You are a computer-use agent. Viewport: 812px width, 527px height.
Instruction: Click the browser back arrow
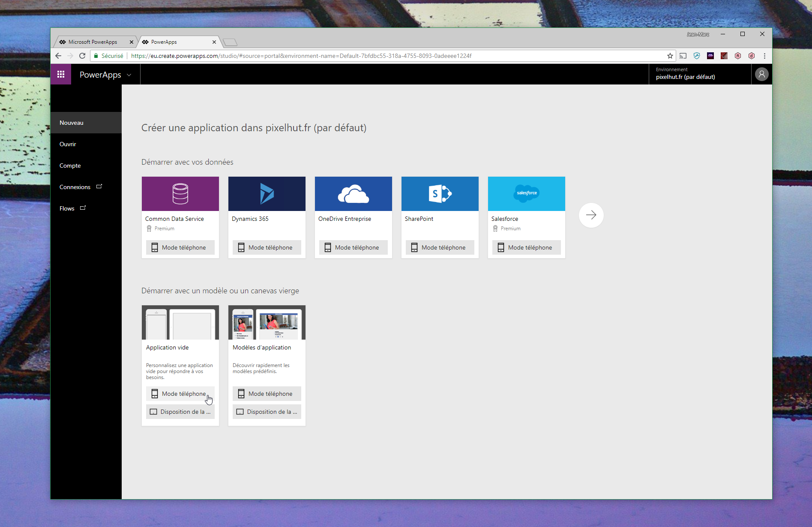[58, 56]
